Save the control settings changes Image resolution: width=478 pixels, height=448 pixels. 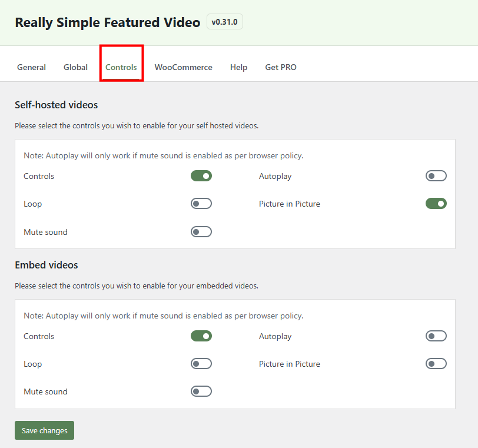(x=44, y=430)
